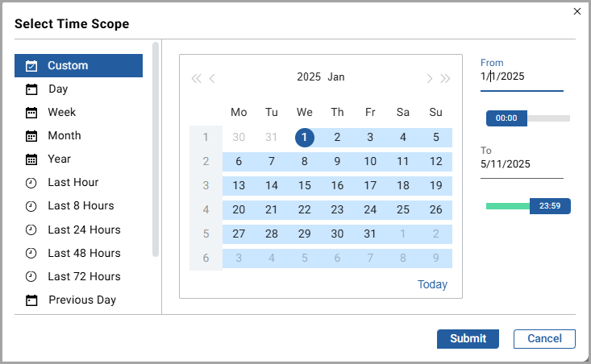Image resolution: width=591 pixels, height=364 pixels.
Task: Jump to next year with double-right arrow
Action: click(445, 78)
